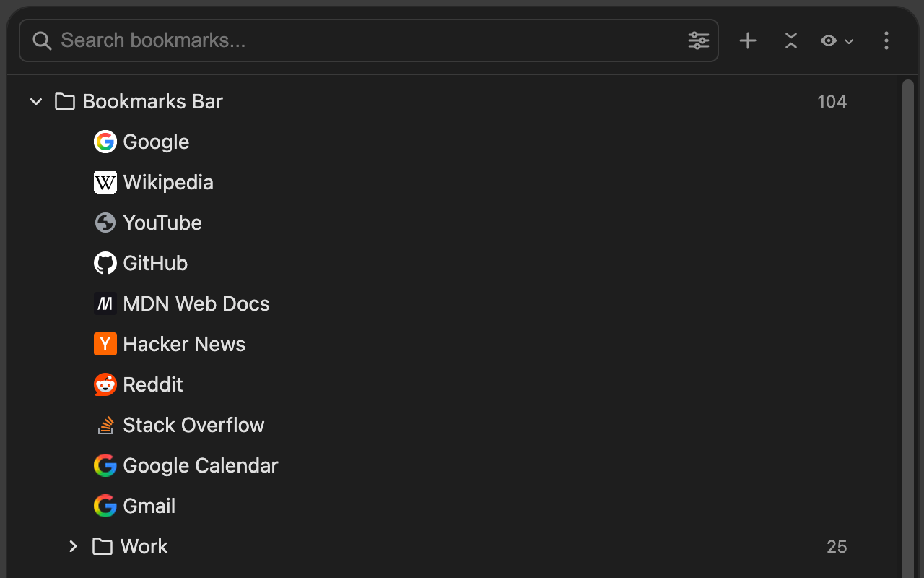Open the eye visibility options dropdown
Screen dimensions: 924x578
point(837,40)
